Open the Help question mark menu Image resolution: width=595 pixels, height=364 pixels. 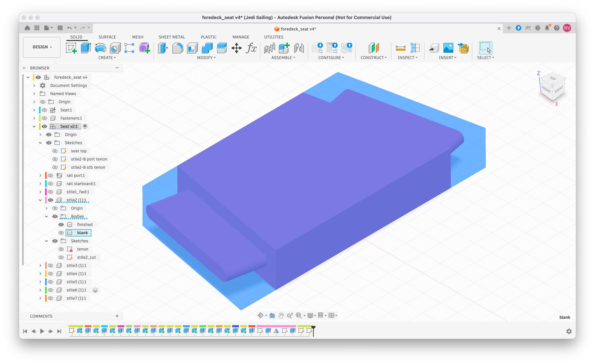(x=557, y=28)
